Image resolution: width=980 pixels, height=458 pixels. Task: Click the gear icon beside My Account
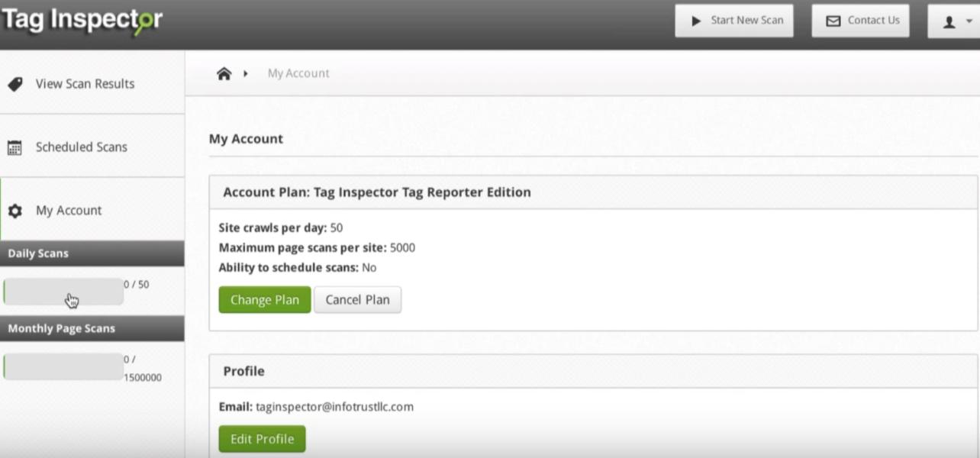[15, 211]
